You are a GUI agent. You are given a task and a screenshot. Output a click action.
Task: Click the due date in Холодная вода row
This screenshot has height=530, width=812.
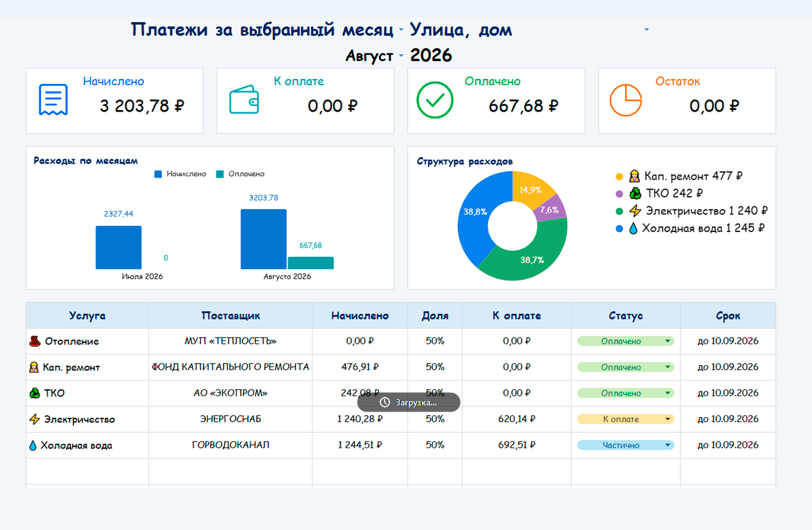(x=727, y=445)
